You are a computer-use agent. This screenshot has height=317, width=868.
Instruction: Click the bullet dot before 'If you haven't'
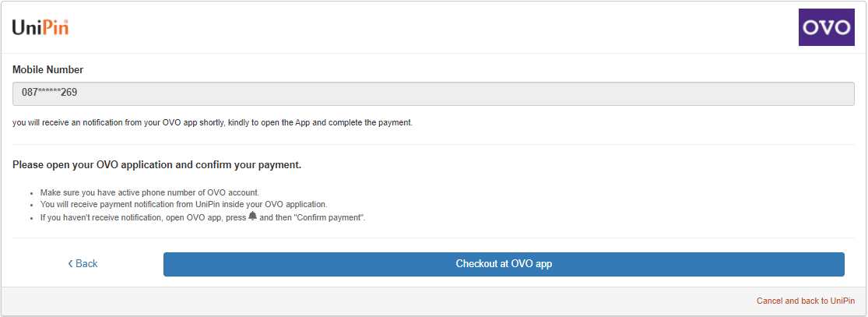click(32, 218)
